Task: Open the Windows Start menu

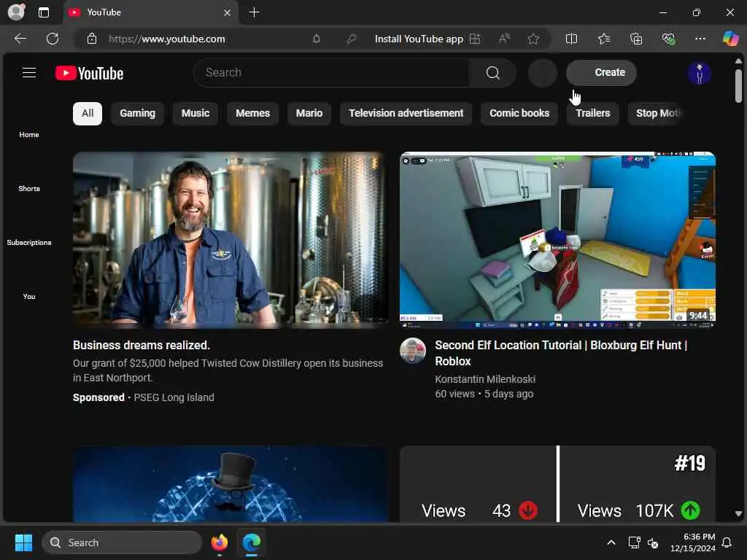Action: [23, 542]
